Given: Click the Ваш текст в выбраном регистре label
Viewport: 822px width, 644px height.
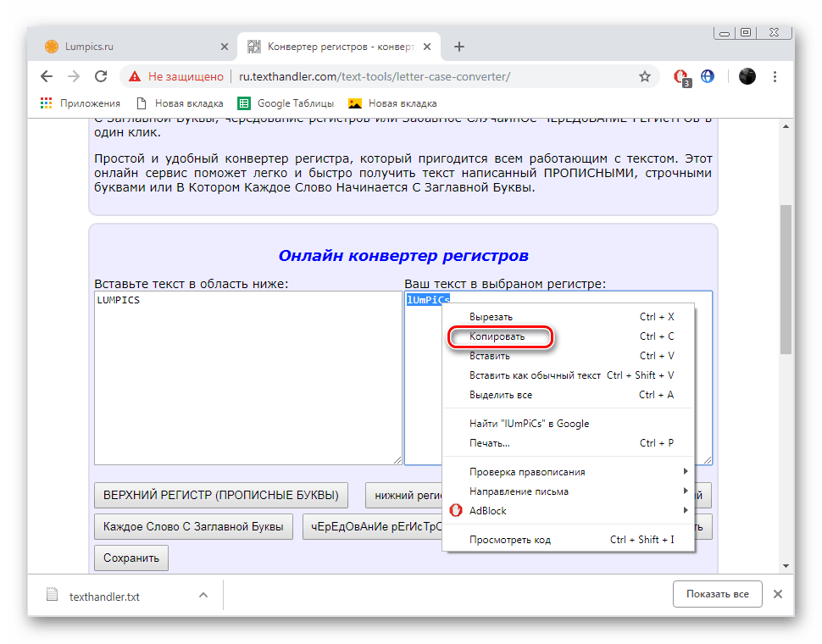Looking at the screenshot, I should (x=505, y=284).
